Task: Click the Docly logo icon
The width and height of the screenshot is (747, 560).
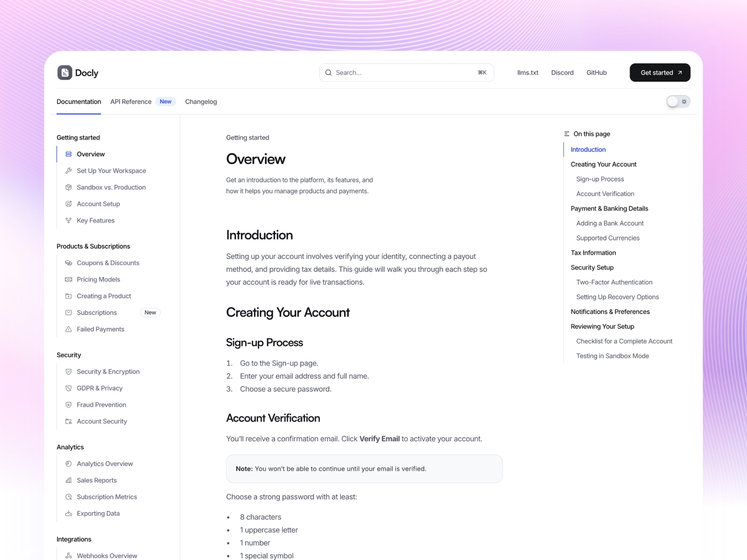Action: pyautogui.click(x=64, y=72)
